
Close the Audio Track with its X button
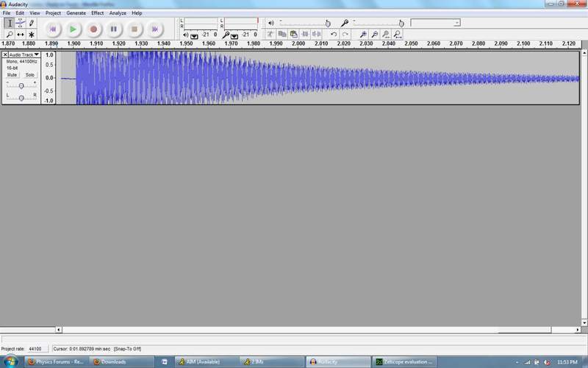[x=5, y=54]
